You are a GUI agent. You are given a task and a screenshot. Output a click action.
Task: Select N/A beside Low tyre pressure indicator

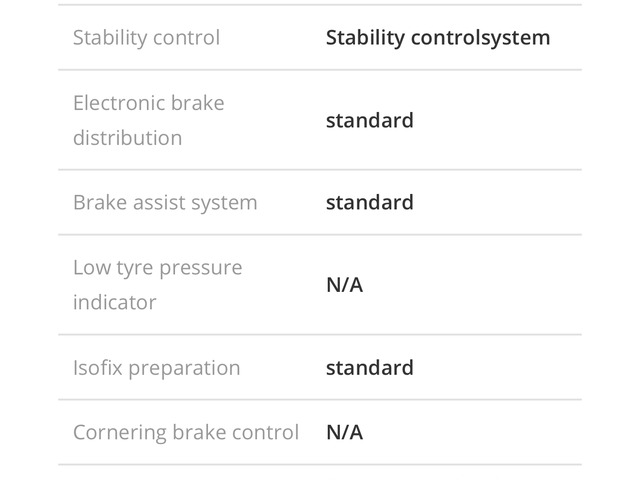(344, 285)
